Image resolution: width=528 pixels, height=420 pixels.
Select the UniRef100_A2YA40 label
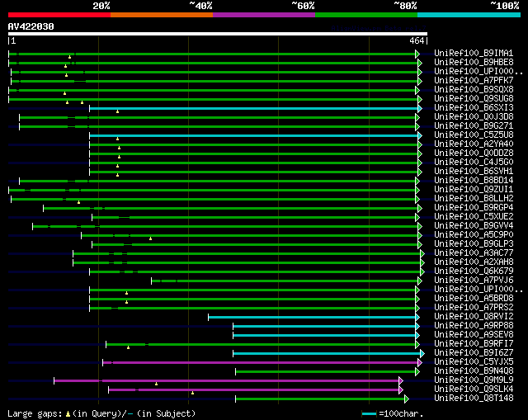pos(474,144)
